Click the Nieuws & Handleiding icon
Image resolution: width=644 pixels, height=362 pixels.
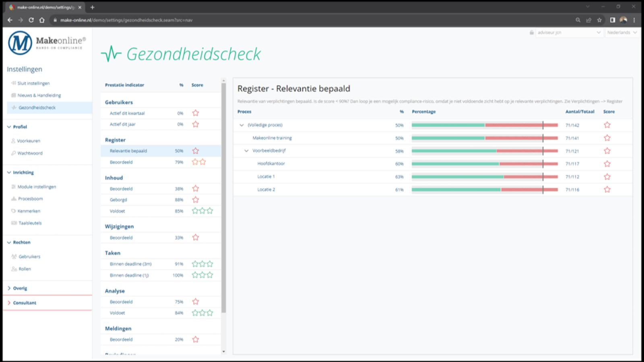pos(14,95)
